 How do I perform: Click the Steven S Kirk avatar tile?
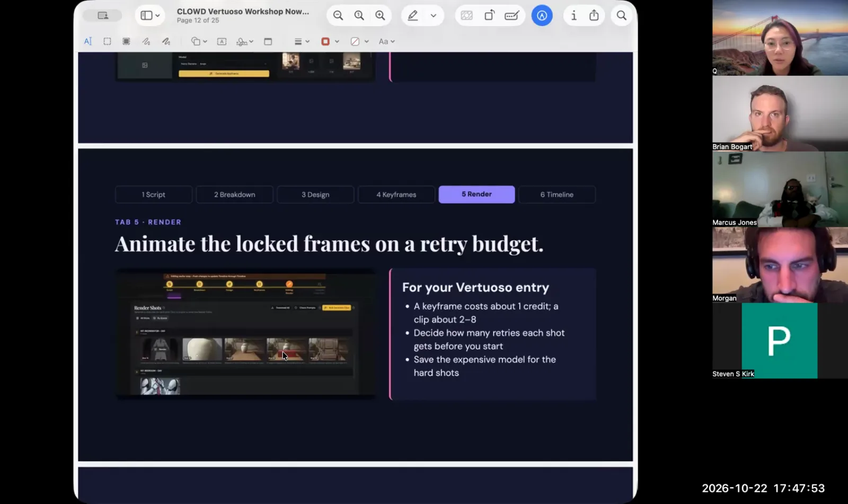779,340
